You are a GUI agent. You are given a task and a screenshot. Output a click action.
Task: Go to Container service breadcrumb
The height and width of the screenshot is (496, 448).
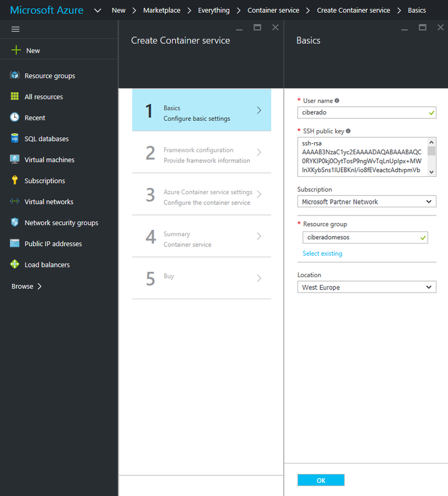pos(273,10)
